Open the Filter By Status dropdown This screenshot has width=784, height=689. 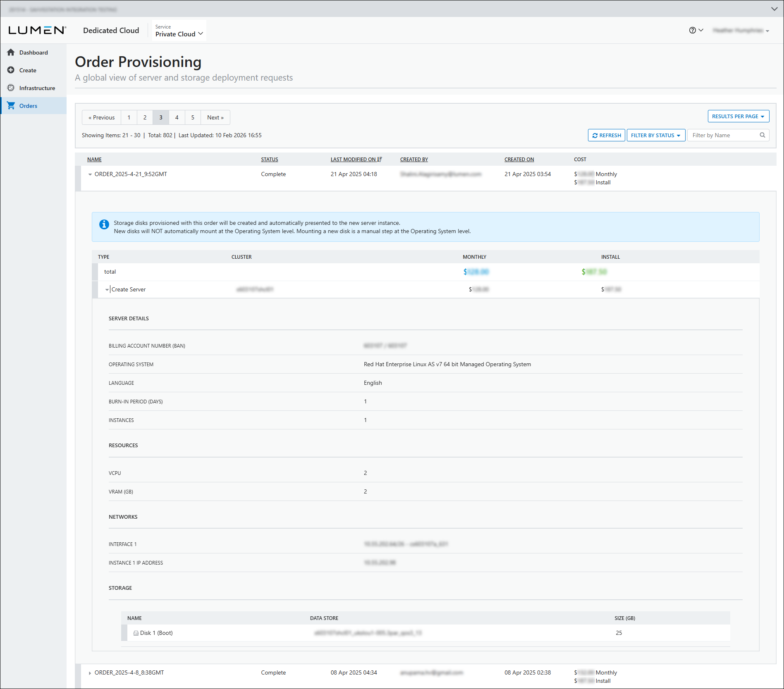tap(656, 136)
